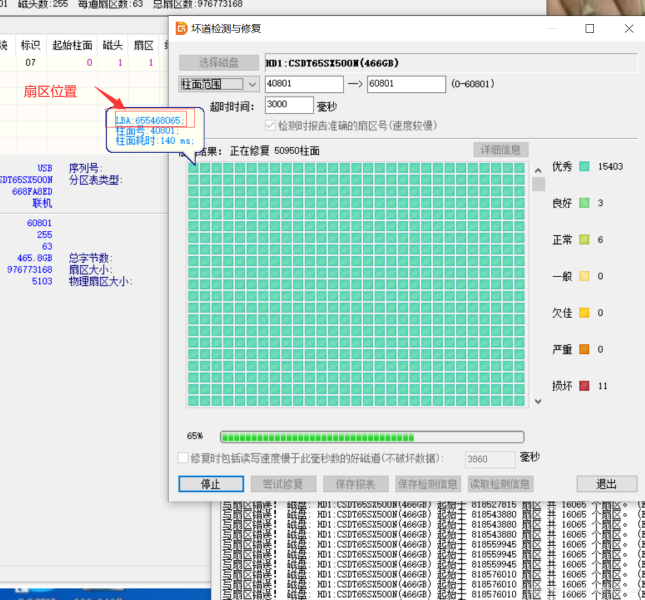Open the 柱面范围 range dropdown

218,84
